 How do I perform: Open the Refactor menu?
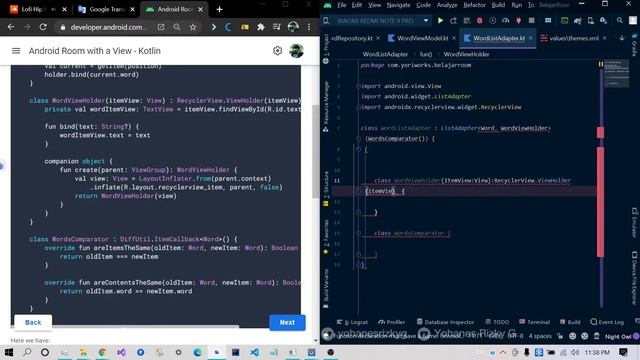pos(474,5)
